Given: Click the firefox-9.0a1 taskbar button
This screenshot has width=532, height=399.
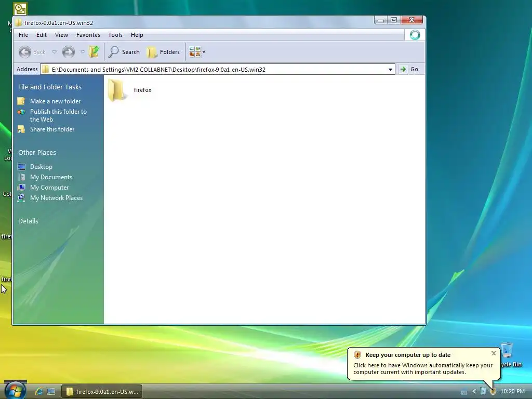Looking at the screenshot, I should (101, 392).
